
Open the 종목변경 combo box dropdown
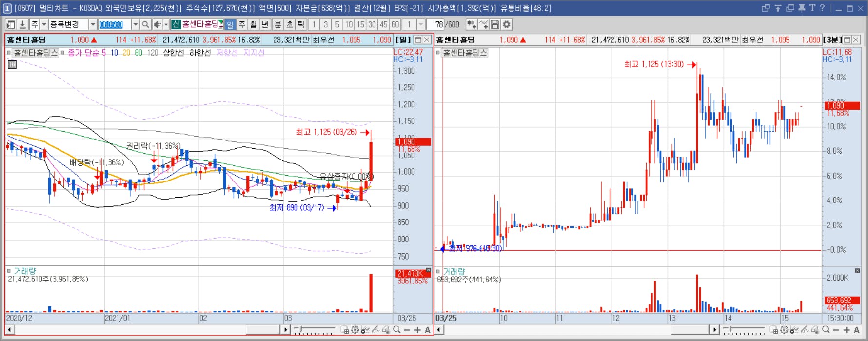click(93, 24)
